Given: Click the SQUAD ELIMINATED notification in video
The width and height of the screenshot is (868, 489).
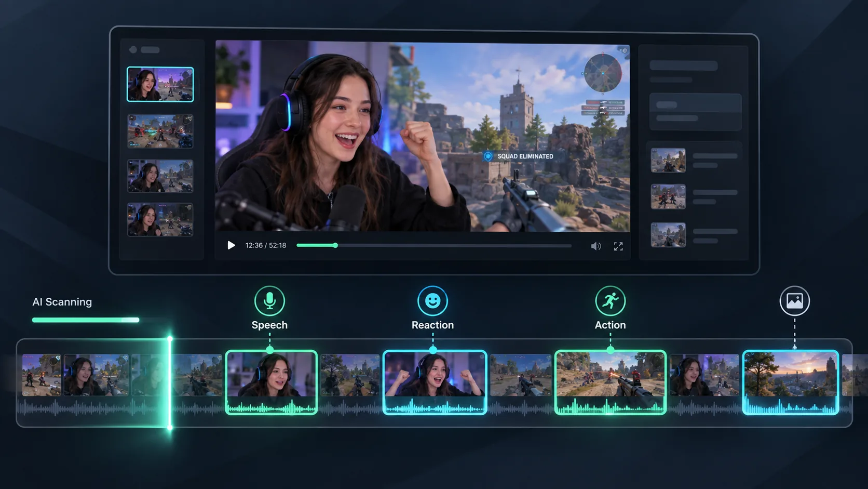Looking at the screenshot, I should 519,156.
